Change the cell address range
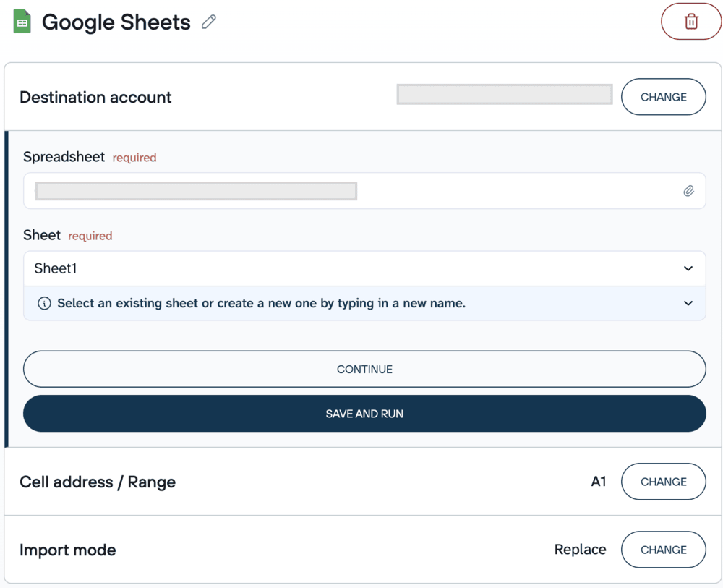The width and height of the screenshot is (723, 588). tap(663, 481)
